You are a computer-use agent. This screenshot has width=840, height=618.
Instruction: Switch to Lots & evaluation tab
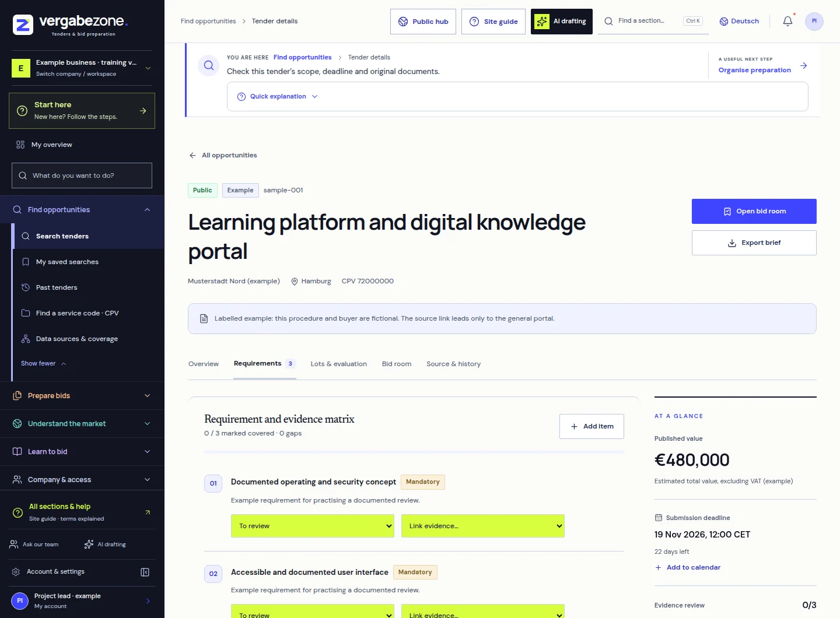point(339,364)
